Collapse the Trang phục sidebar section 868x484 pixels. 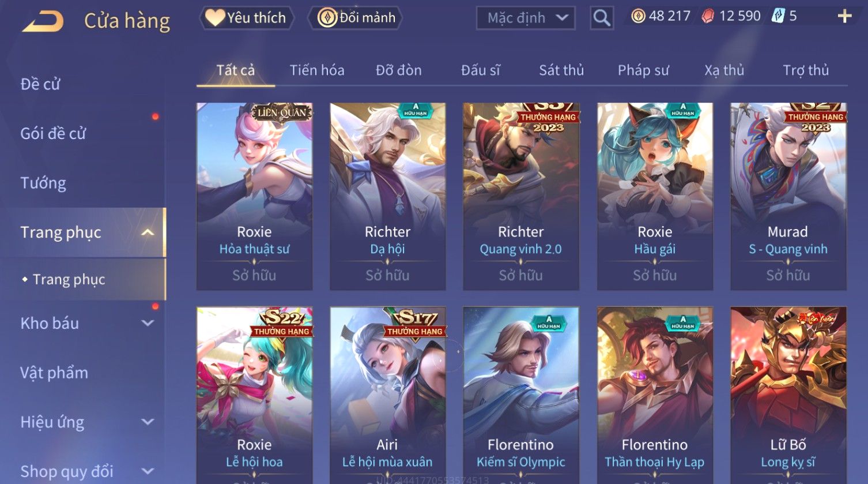[x=148, y=232]
